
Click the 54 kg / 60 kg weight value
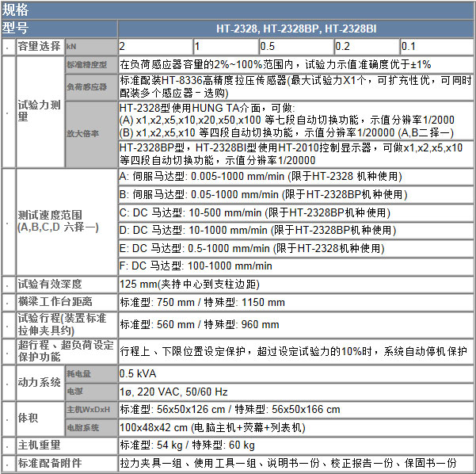pyautogui.click(x=187, y=445)
